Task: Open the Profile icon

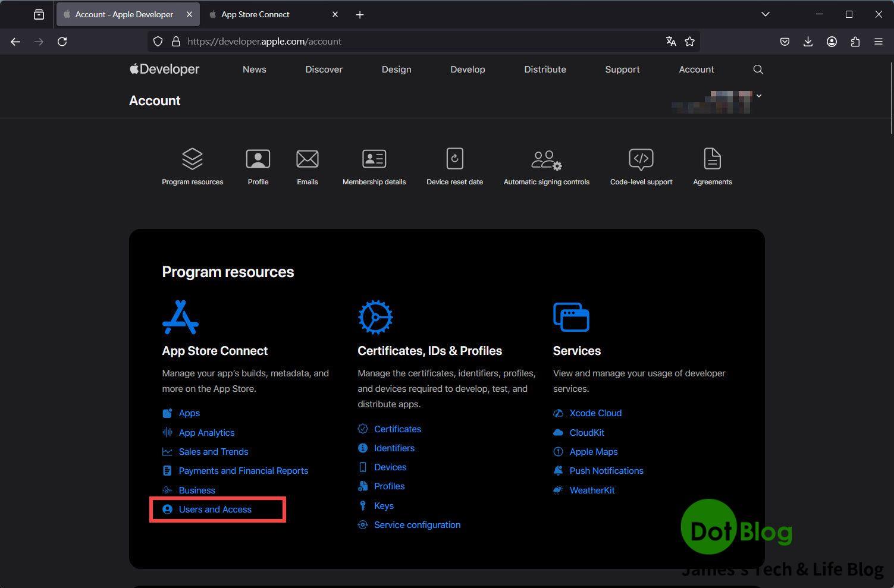Action: (x=258, y=159)
